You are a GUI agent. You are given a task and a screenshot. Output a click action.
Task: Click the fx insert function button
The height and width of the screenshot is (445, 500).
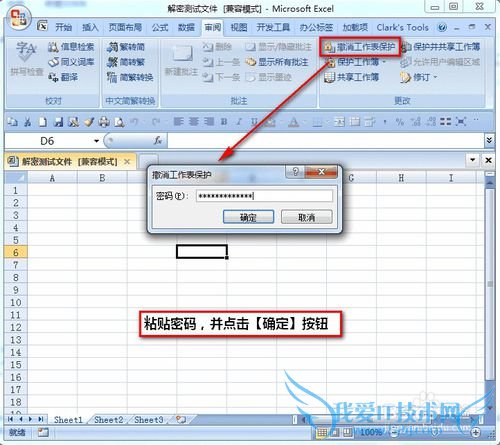(158, 141)
